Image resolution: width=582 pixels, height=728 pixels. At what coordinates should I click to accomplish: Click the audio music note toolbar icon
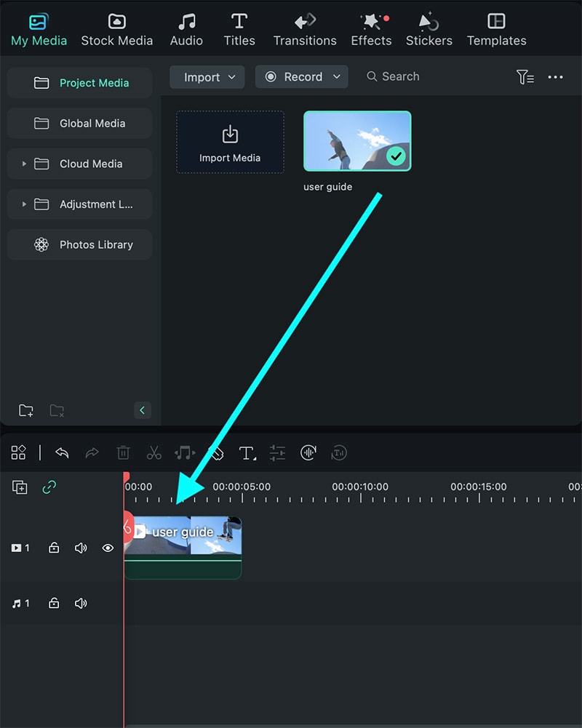coord(185,452)
